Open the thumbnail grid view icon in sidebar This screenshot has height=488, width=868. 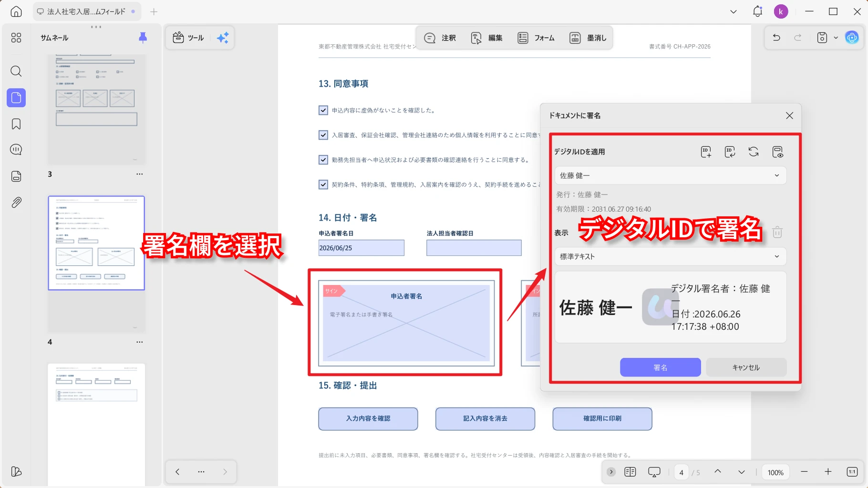click(16, 38)
